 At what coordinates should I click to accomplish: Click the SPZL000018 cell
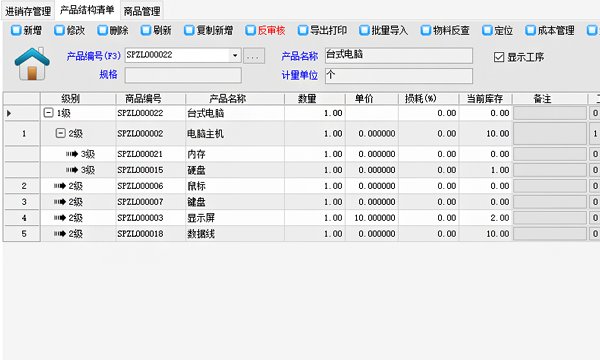tap(151, 234)
